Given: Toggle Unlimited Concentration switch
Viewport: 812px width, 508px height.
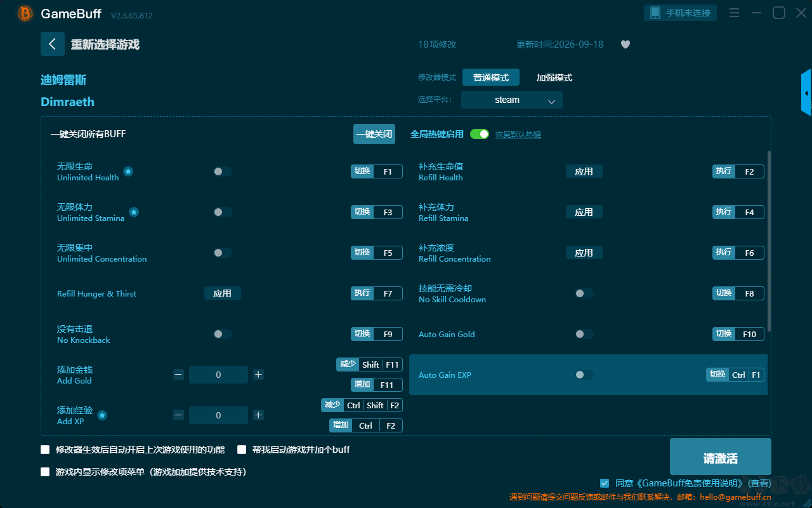Looking at the screenshot, I should 223,253.
